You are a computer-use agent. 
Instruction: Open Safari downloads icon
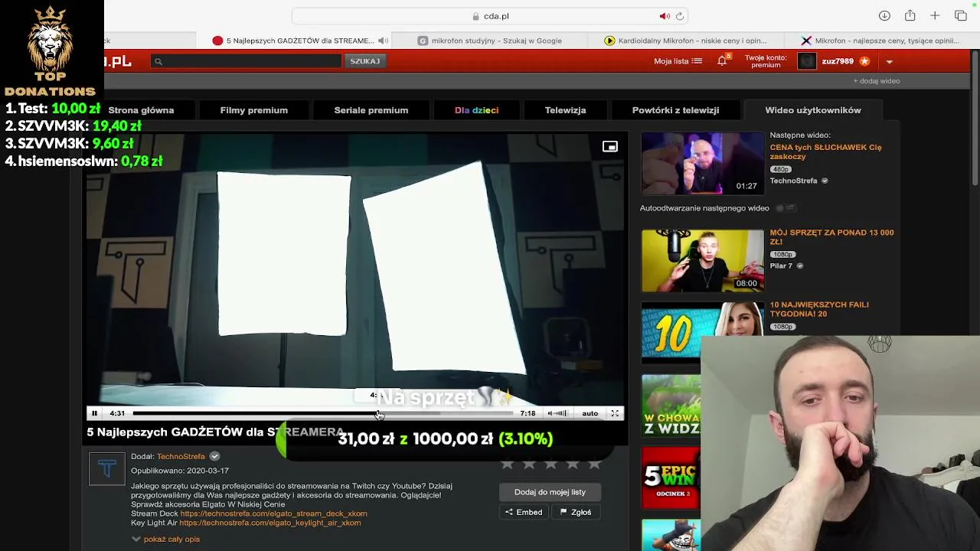(x=884, y=16)
